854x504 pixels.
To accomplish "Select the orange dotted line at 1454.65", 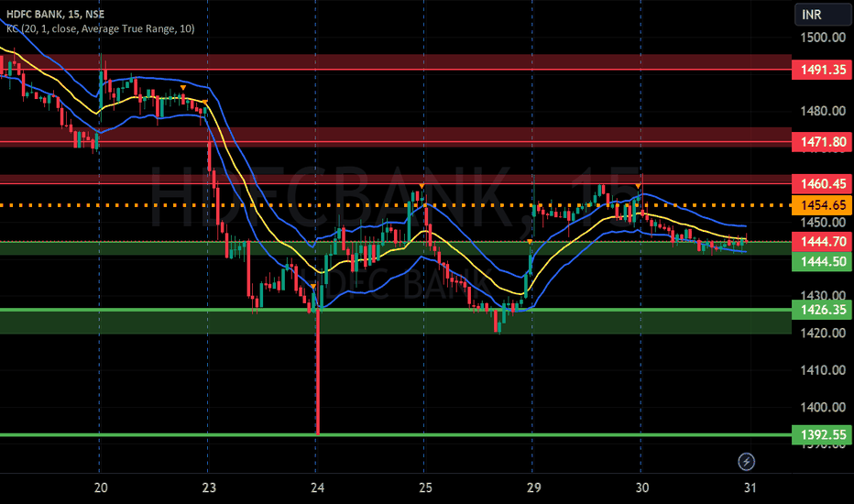I will coord(396,205).
